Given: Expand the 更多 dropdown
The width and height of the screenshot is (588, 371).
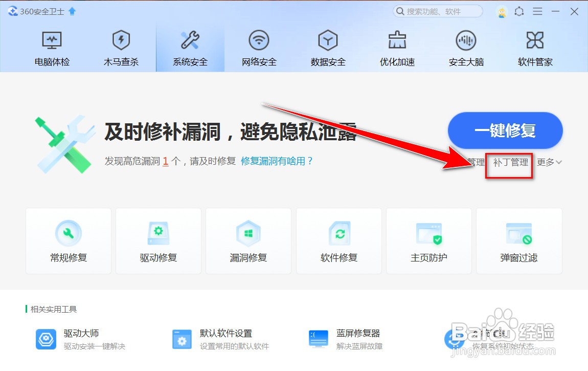Looking at the screenshot, I should coord(549,162).
